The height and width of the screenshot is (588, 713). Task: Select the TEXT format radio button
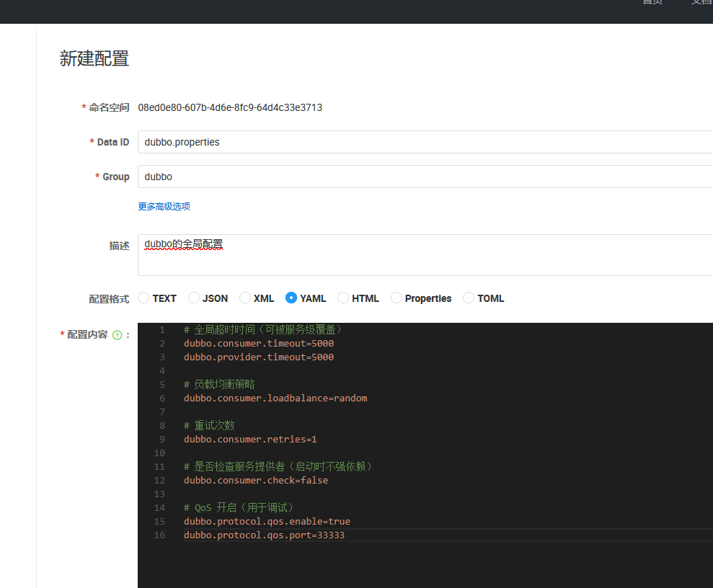[x=143, y=298]
